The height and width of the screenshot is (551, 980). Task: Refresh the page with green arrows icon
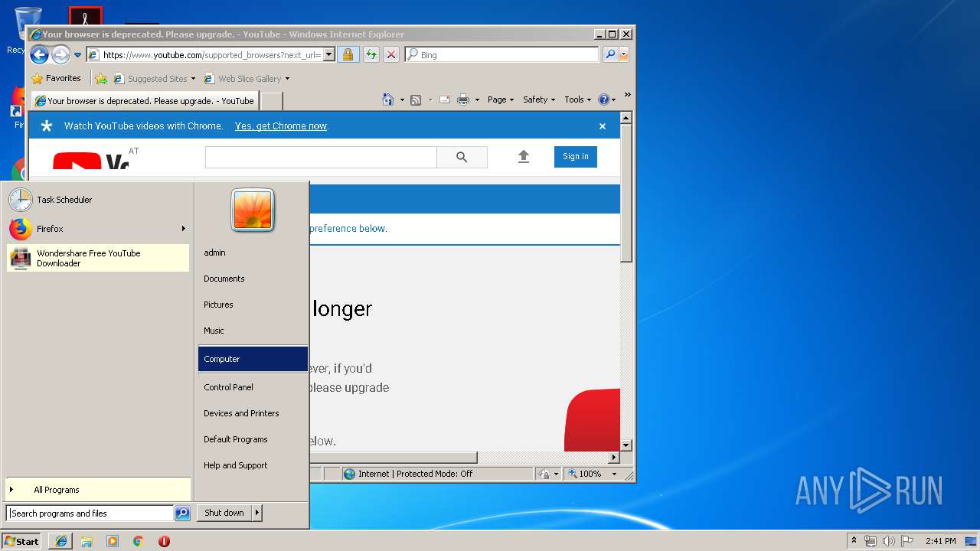click(371, 54)
